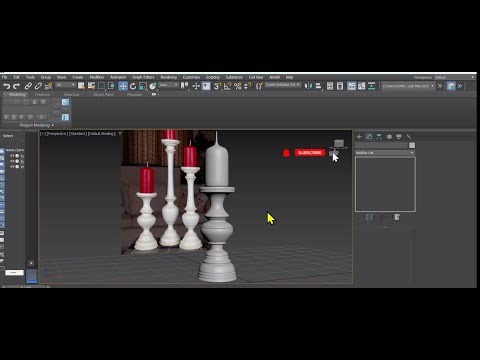Screen dimensions: 480x360
Task: Open the Motion command panel tab
Action: pyautogui.click(x=389, y=137)
